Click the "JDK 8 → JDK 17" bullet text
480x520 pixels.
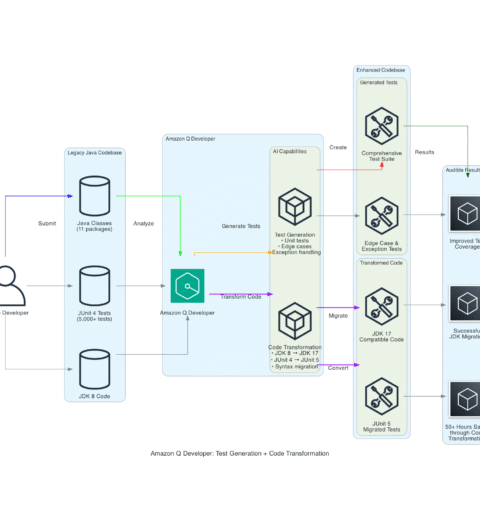point(295,353)
